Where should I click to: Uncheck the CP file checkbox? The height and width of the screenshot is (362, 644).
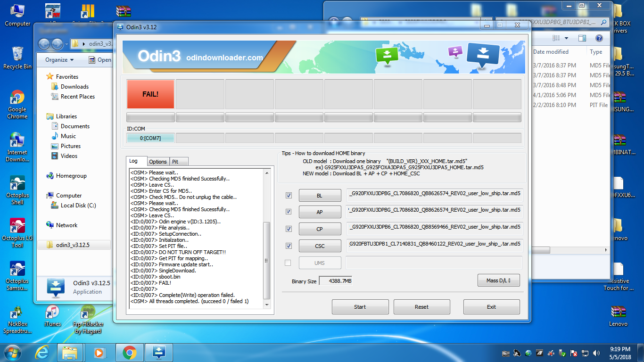289,229
